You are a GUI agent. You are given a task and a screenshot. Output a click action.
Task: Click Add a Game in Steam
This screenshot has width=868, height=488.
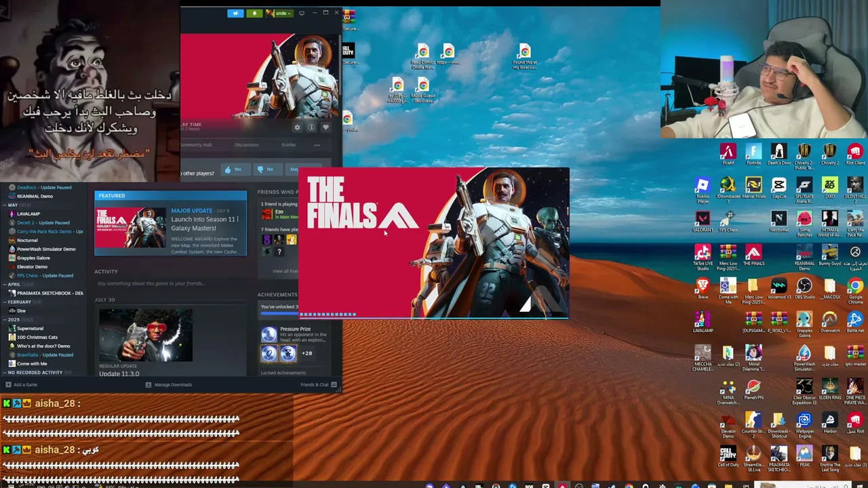(21, 385)
